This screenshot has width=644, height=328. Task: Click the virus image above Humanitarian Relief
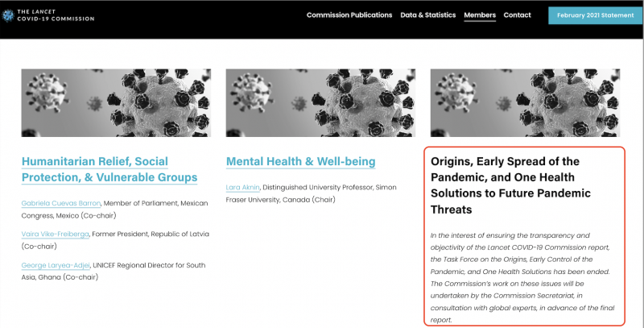pyautogui.click(x=116, y=102)
